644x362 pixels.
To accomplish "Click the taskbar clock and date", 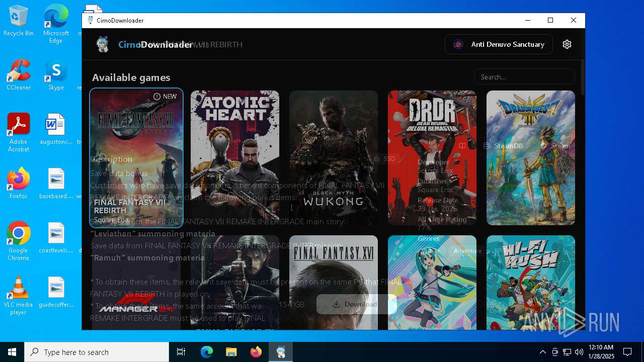I will [601, 352].
